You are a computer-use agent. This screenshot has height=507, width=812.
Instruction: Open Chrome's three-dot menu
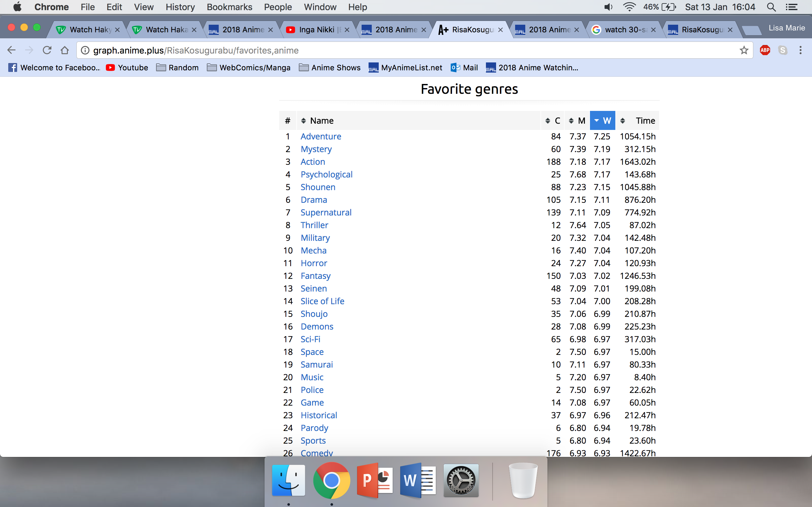[800, 50]
